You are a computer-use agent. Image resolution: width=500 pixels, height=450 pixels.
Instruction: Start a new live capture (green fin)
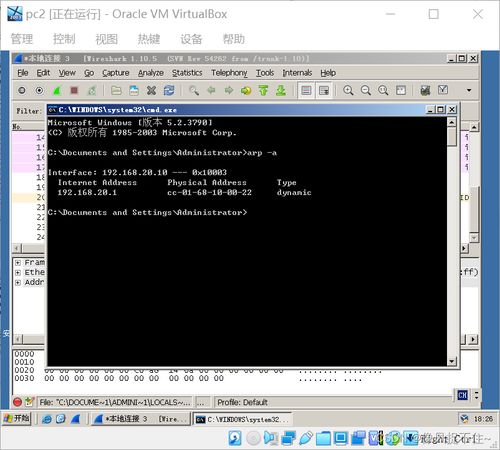57,90
